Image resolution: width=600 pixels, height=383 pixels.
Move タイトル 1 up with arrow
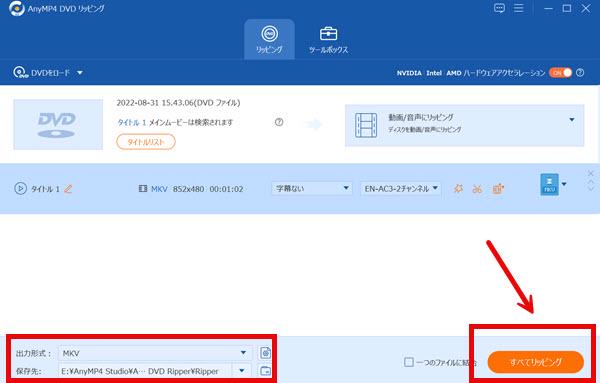tap(590, 181)
